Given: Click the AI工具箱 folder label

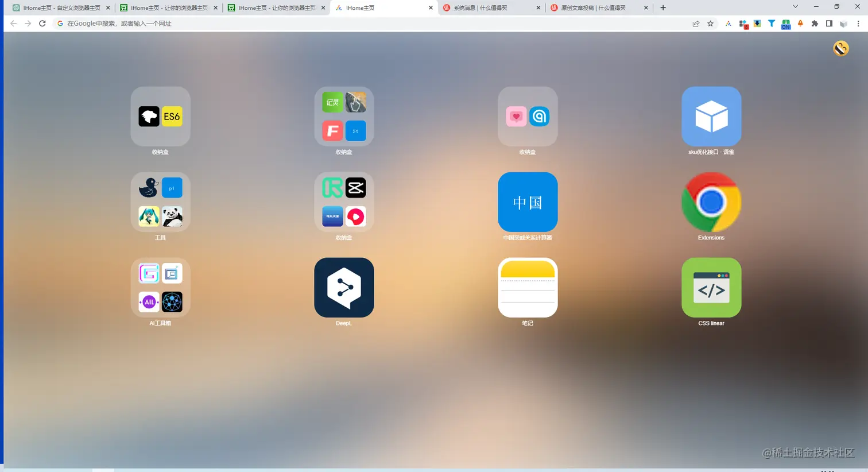Looking at the screenshot, I should tap(160, 323).
